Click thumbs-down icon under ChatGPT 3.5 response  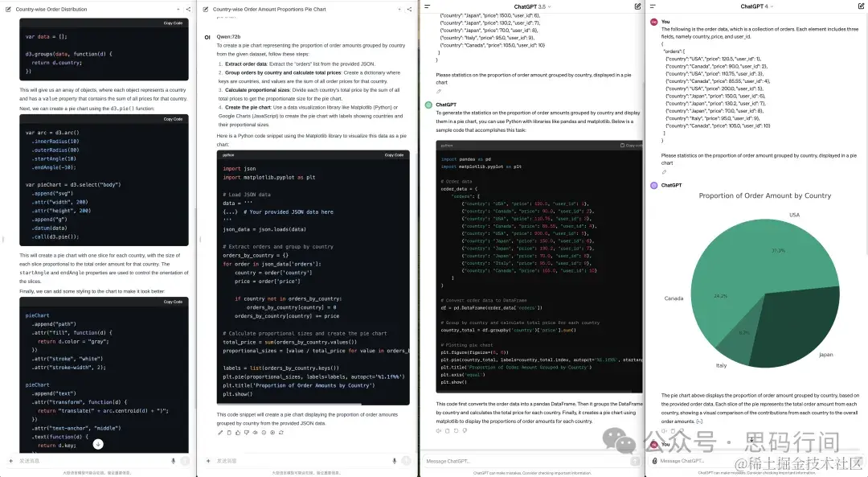[465, 430]
